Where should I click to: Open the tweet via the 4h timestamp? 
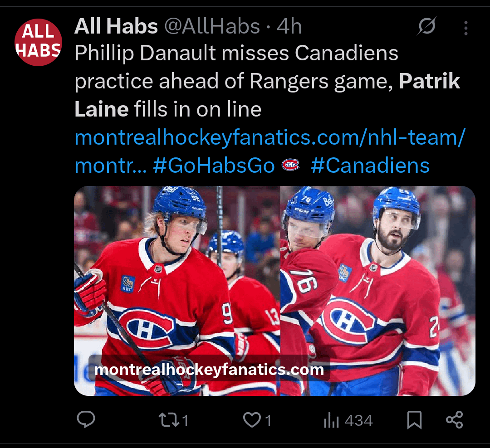point(289,27)
